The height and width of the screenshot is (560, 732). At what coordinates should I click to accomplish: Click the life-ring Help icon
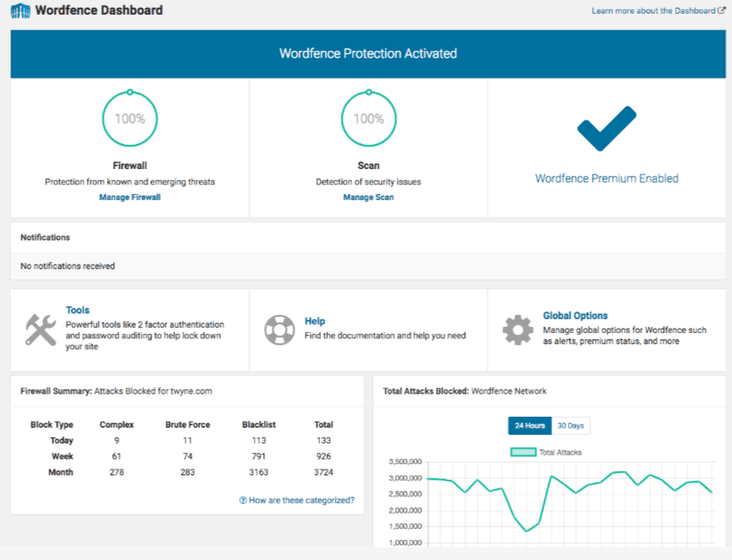tap(280, 330)
